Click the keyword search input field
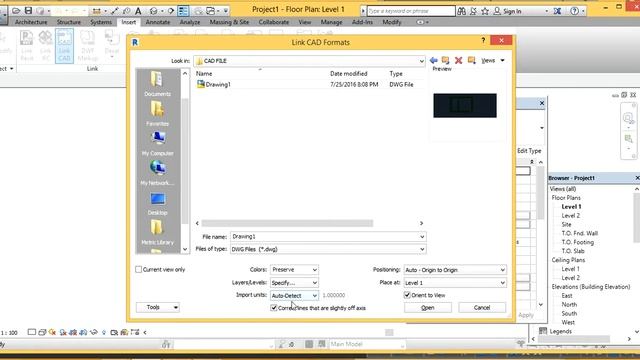Screen dimensions: 640x360 click(411, 11)
